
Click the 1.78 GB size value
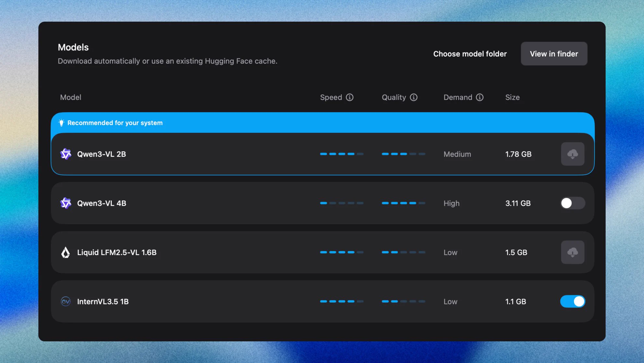point(518,154)
